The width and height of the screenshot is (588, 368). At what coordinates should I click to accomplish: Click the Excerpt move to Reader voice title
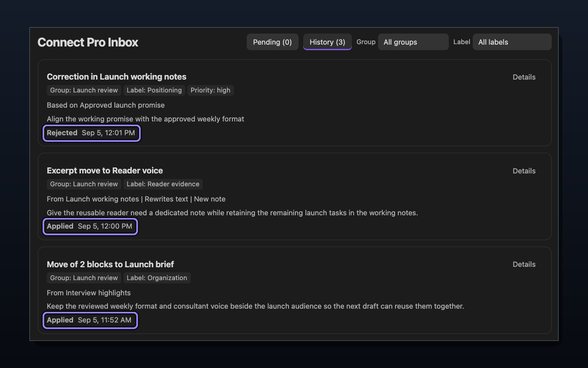105,171
